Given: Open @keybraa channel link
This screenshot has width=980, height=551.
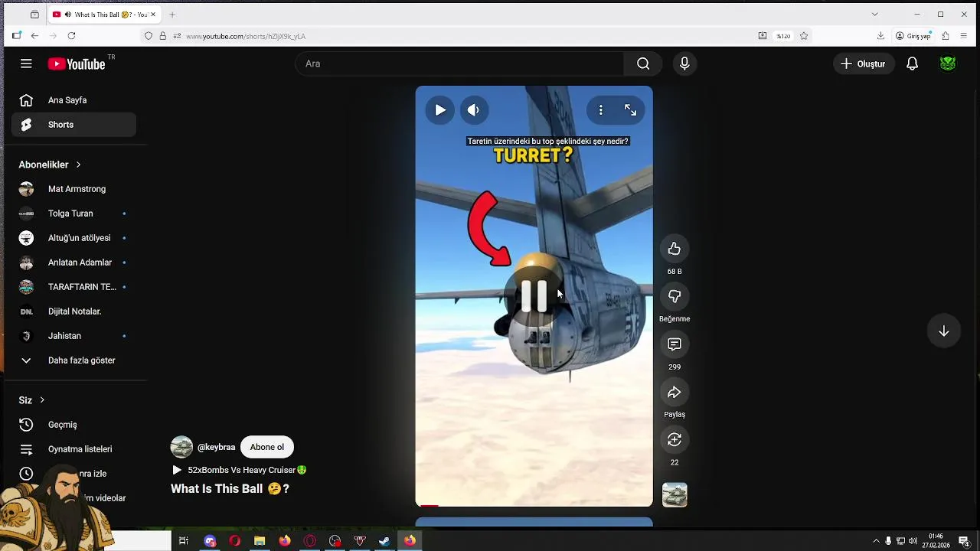Looking at the screenshot, I should click(x=216, y=447).
